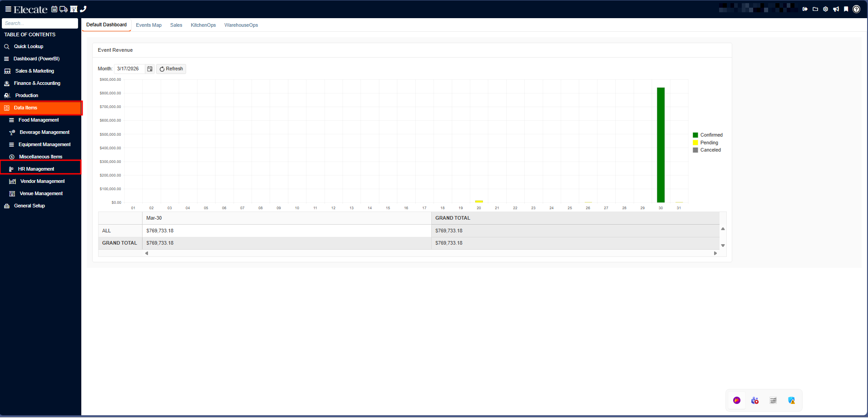This screenshot has height=418, width=868.
Task: Click the bookmark icon in top right
Action: [846, 9]
